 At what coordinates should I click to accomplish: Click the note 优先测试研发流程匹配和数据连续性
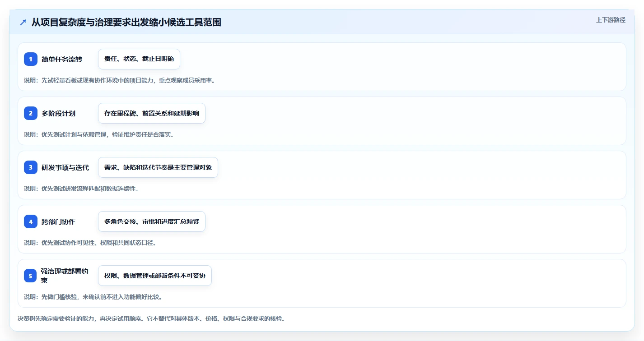tap(81, 189)
